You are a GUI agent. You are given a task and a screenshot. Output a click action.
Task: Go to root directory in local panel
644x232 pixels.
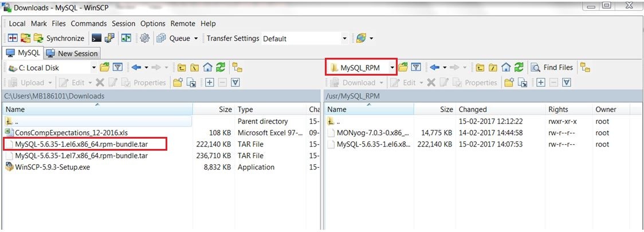point(195,68)
